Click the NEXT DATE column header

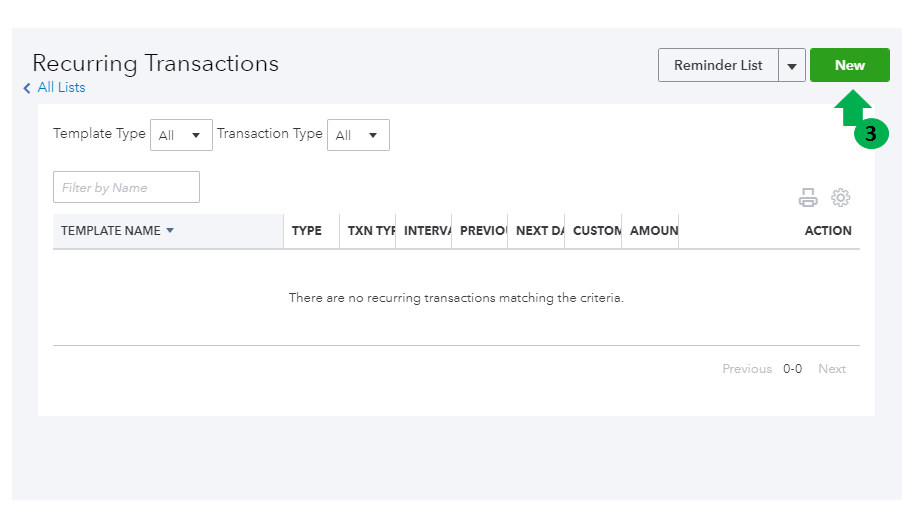point(540,231)
